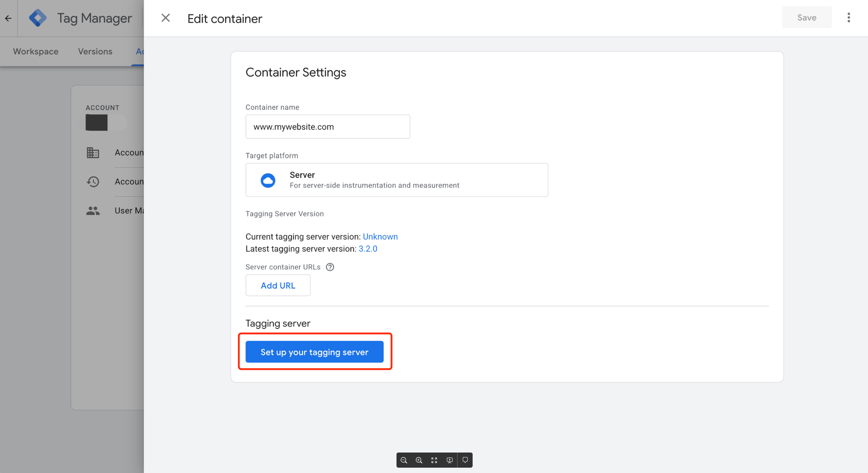Open the Unknown tagging server version link
The image size is (868, 473).
pos(380,237)
